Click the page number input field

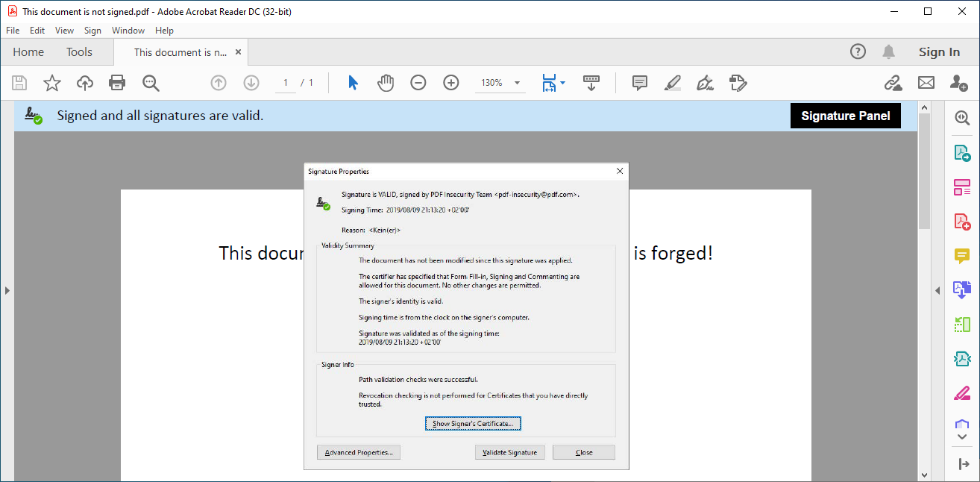[x=286, y=83]
